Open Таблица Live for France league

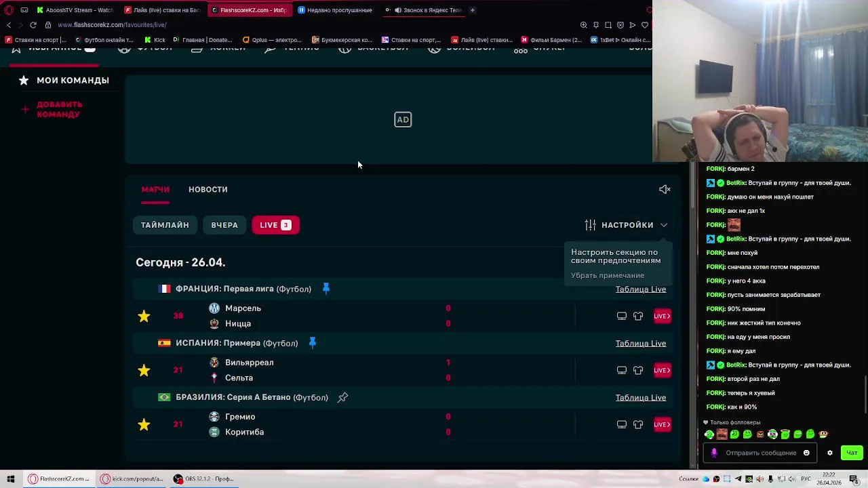pyautogui.click(x=641, y=289)
